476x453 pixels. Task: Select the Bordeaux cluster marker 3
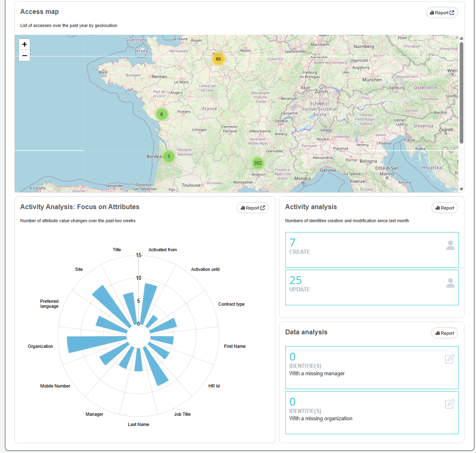click(169, 156)
